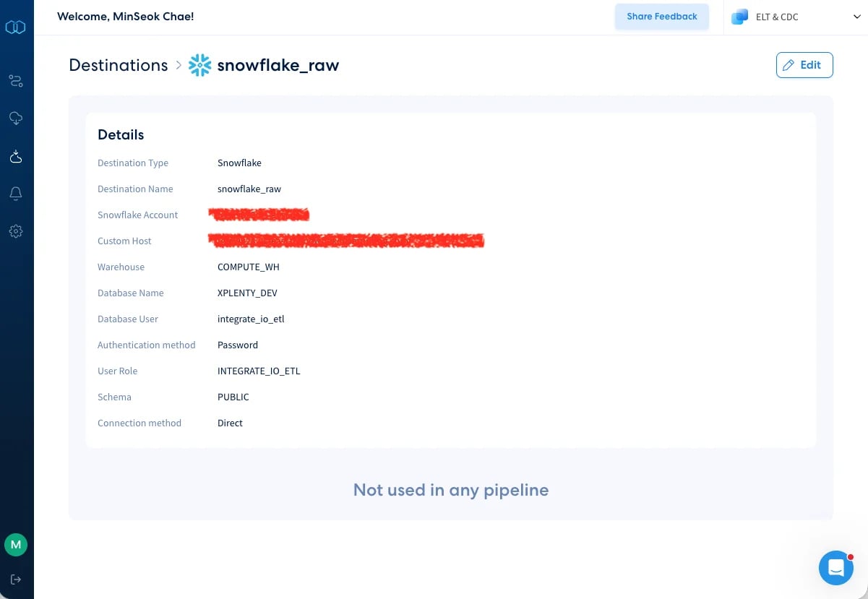Click the Share Feedback button
Image resolution: width=868 pixels, height=599 pixels.
pos(662,17)
